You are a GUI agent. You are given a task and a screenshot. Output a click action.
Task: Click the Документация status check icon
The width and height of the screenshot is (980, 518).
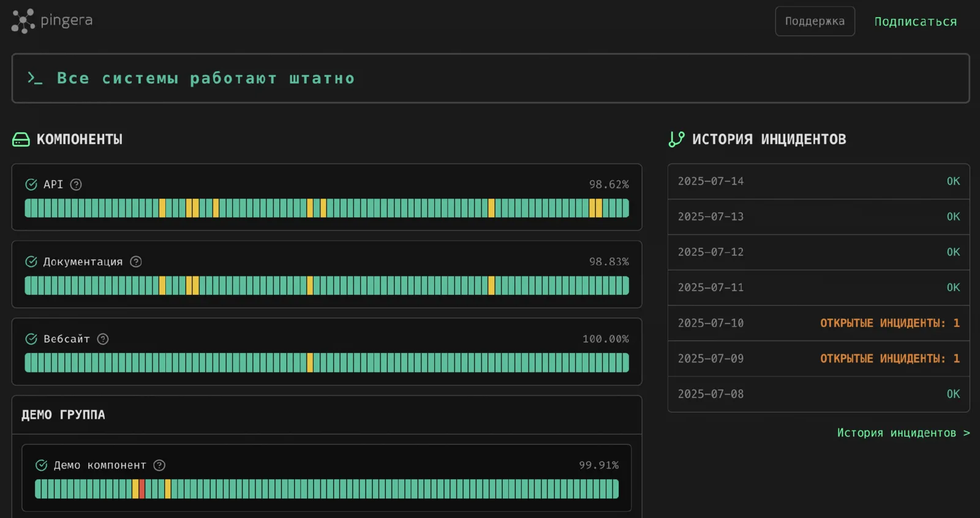pos(31,262)
